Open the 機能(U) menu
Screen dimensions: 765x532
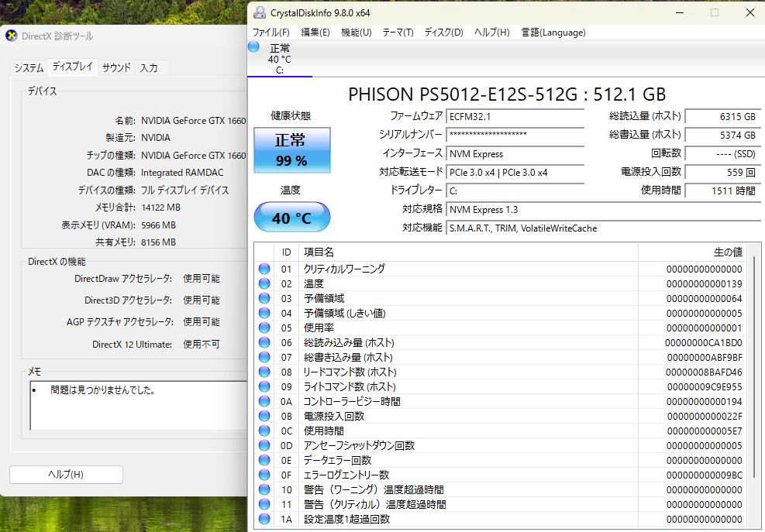pos(357,33)
